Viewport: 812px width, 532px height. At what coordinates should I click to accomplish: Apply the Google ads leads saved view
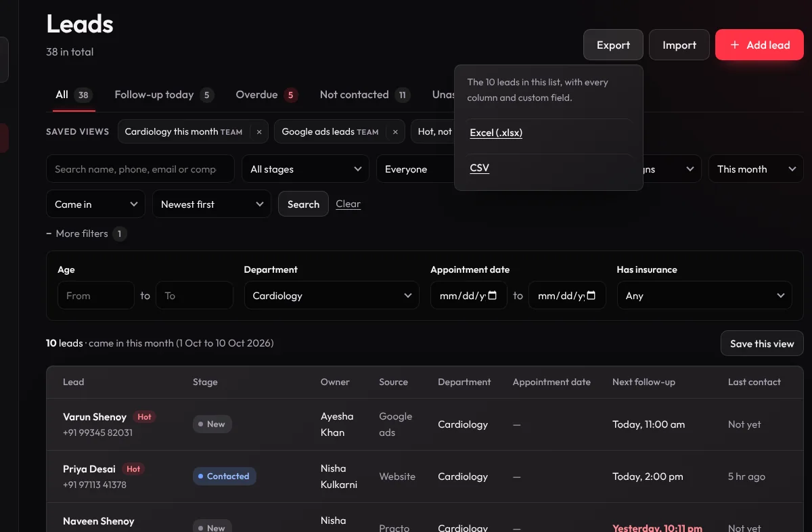click(x=330, y=132)
